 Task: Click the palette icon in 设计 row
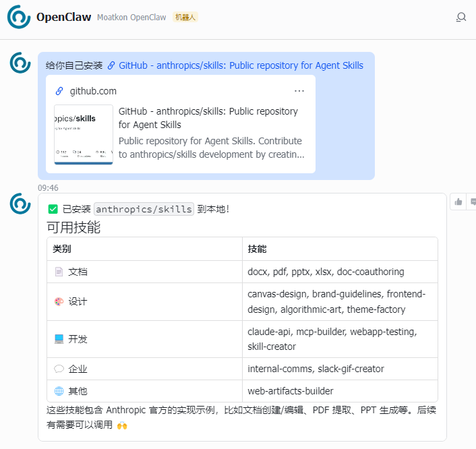[59, 301]
